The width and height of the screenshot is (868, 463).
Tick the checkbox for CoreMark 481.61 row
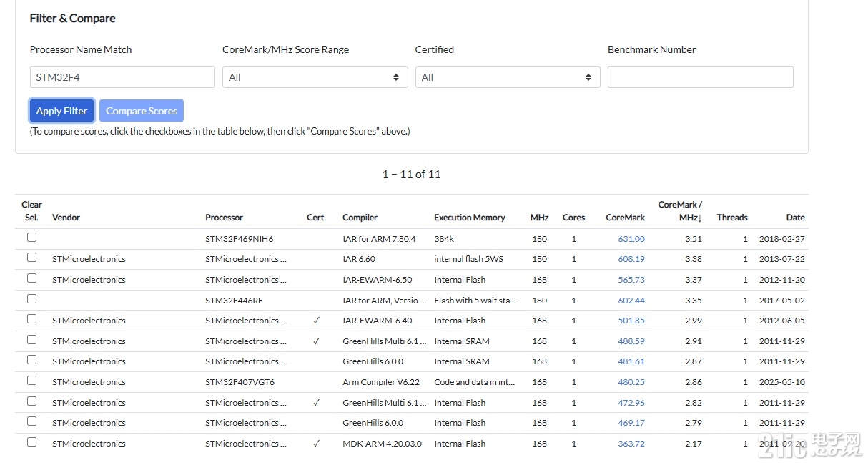[31, 360]
